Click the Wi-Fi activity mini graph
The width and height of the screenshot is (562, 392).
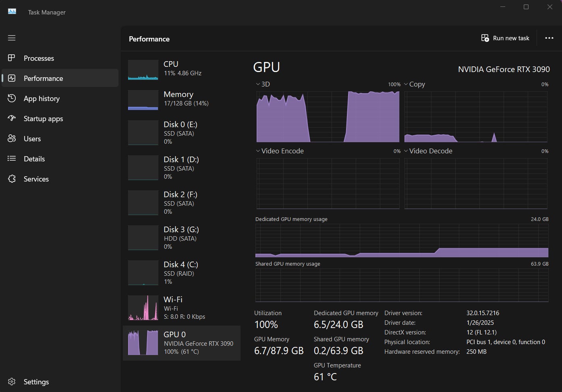point(143,307)
